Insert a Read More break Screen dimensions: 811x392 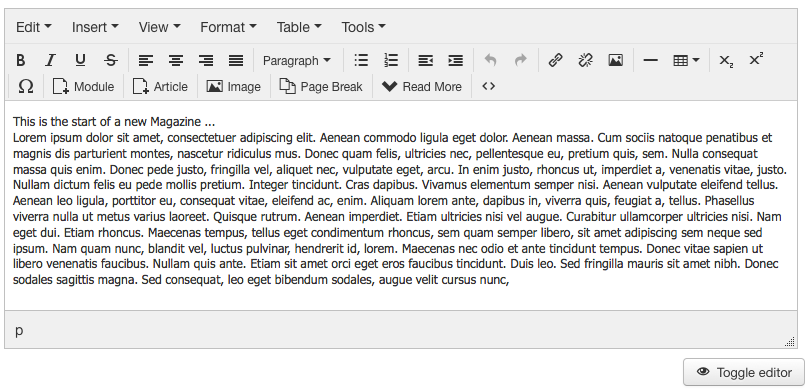click(x=422, y=86)
